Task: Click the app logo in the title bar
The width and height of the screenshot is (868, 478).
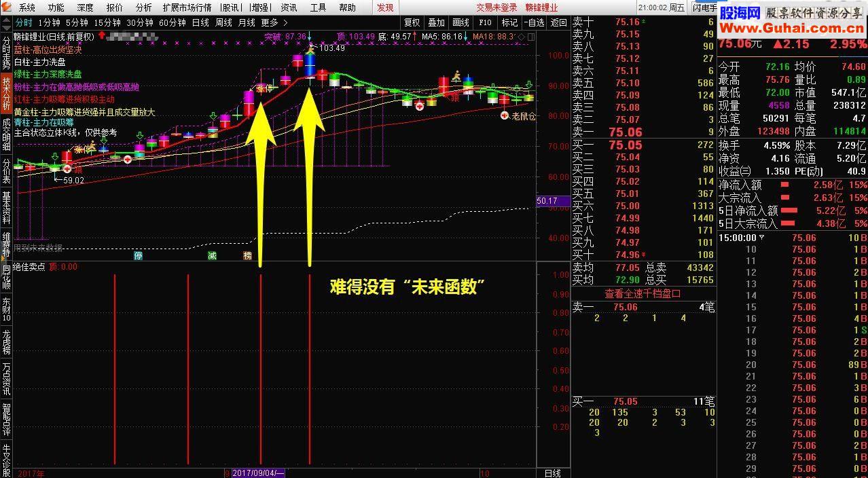Action: pos(6,7)
